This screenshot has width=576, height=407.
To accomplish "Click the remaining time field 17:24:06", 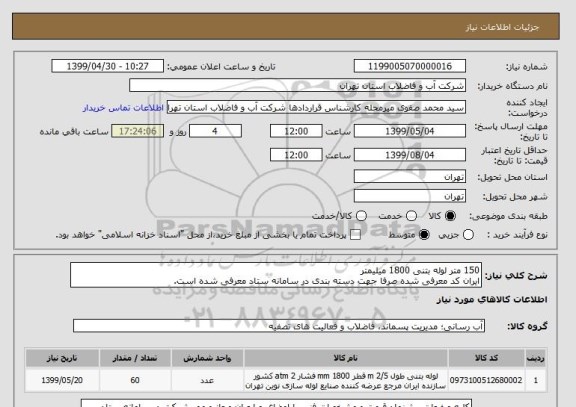I will [137, 131].
